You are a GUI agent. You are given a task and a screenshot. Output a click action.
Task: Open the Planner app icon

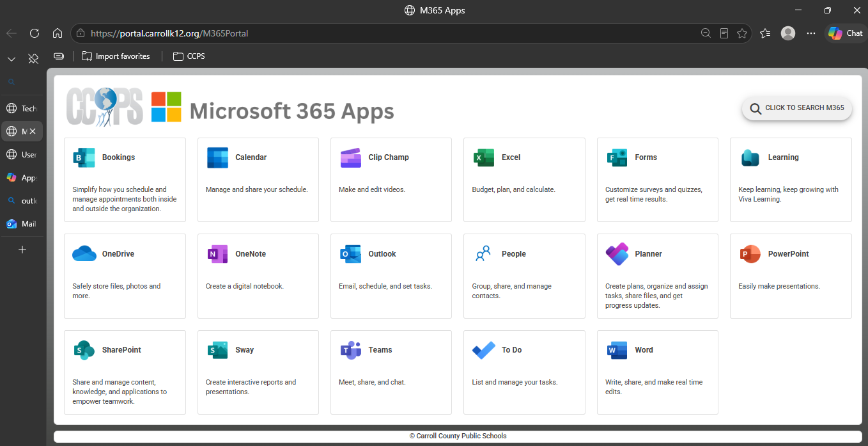617,254
